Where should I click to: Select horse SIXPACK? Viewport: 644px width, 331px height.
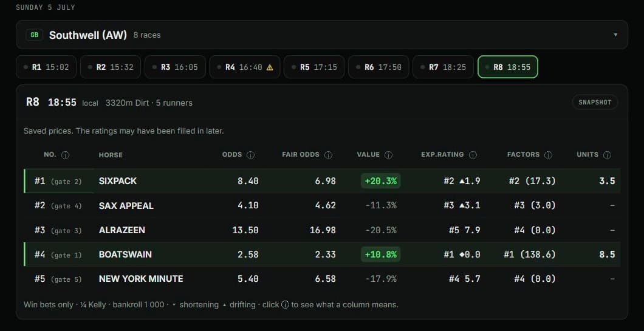click(117, 181)
